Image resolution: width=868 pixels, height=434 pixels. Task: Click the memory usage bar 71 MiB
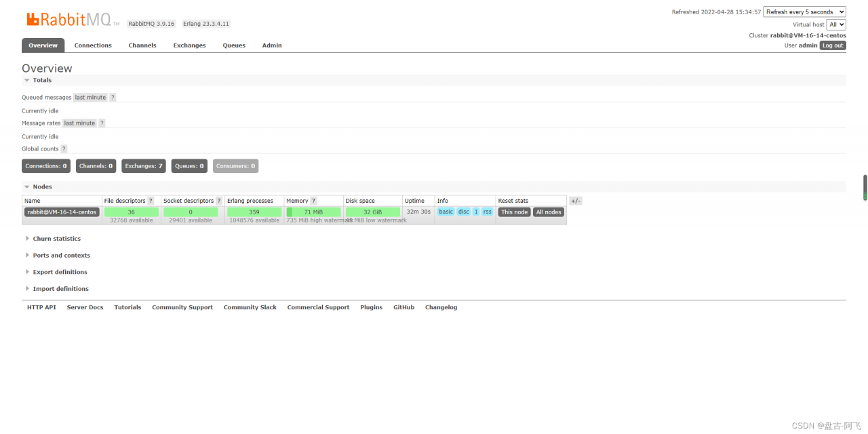313,212
